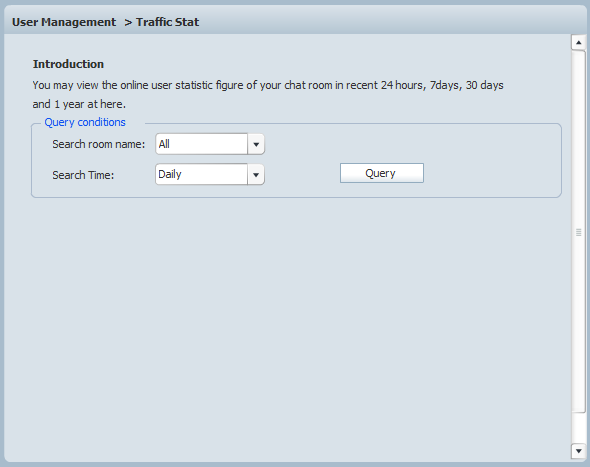Screen dimensions: 590x467
Task: Click the Query button
Action: tap(382, 173)
